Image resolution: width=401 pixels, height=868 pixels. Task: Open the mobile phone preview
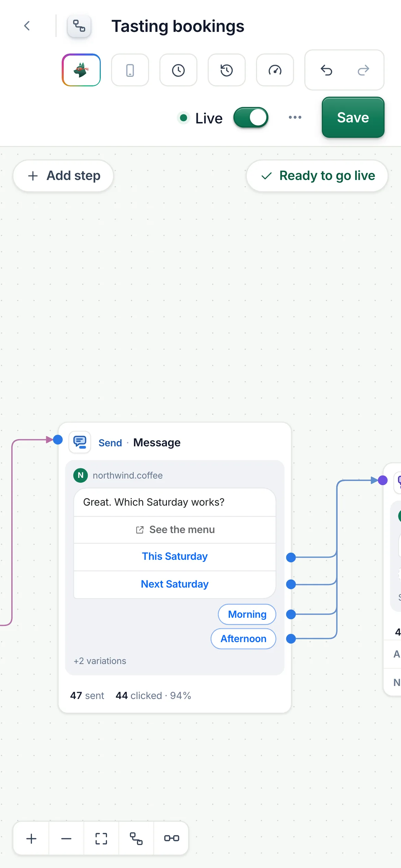(130, 70)
